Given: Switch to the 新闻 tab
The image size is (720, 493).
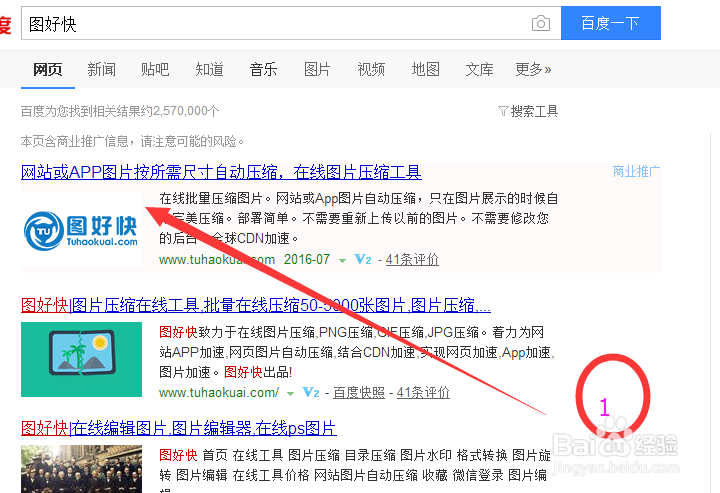Looking at the screenshot, I should 101,69.
